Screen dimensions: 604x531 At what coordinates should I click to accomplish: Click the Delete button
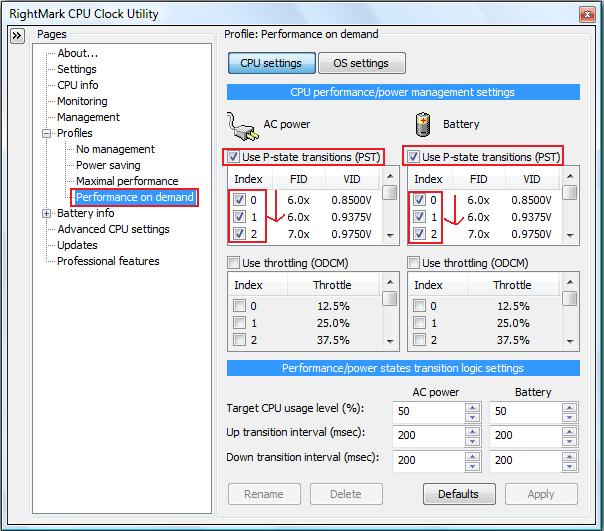(346, 494)
